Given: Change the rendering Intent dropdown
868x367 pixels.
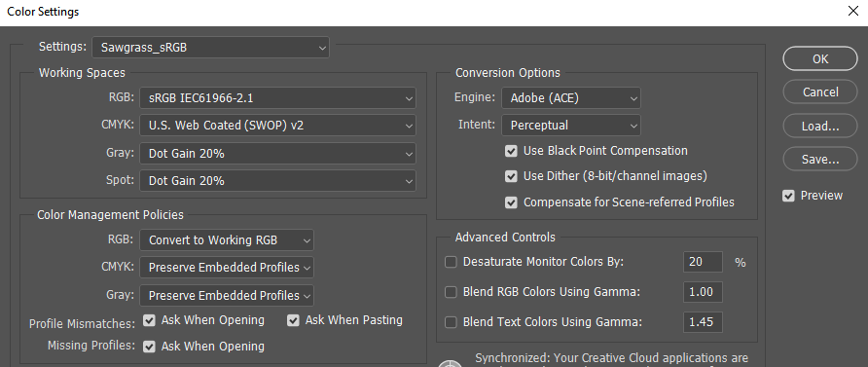Looking at the screenshot, I should [x=571, y=126].
